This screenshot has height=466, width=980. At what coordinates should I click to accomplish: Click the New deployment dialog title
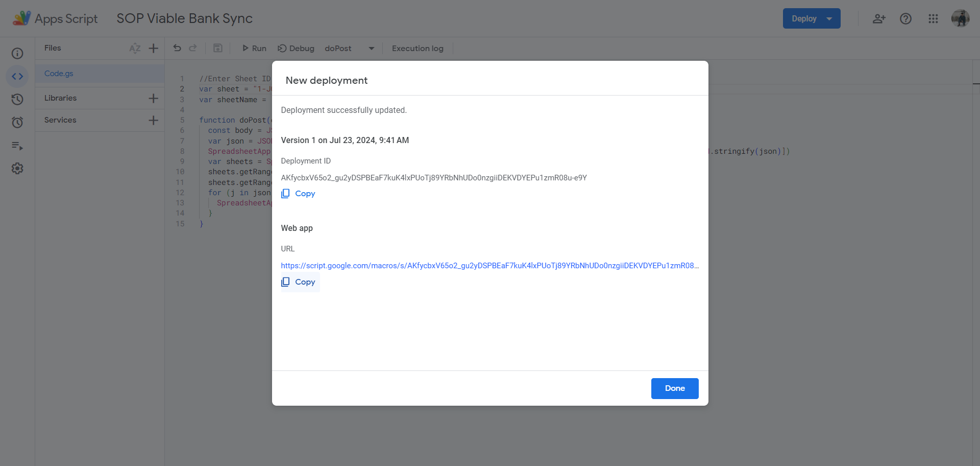click(327, 80)
